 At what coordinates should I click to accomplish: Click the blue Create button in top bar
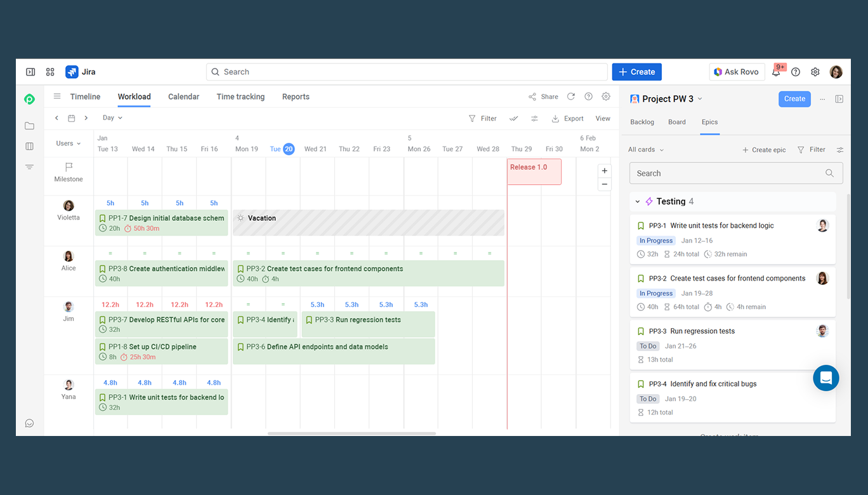click(x=637, y=72)
